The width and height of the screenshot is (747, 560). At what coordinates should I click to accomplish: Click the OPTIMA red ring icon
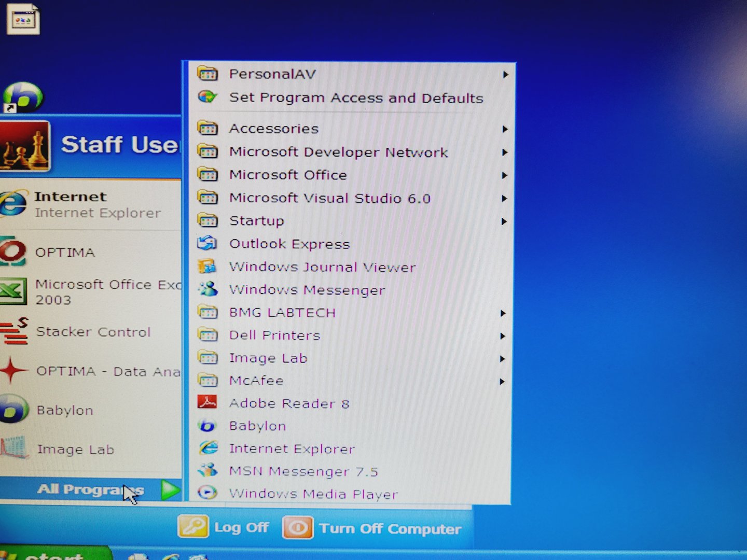[12, 252]
